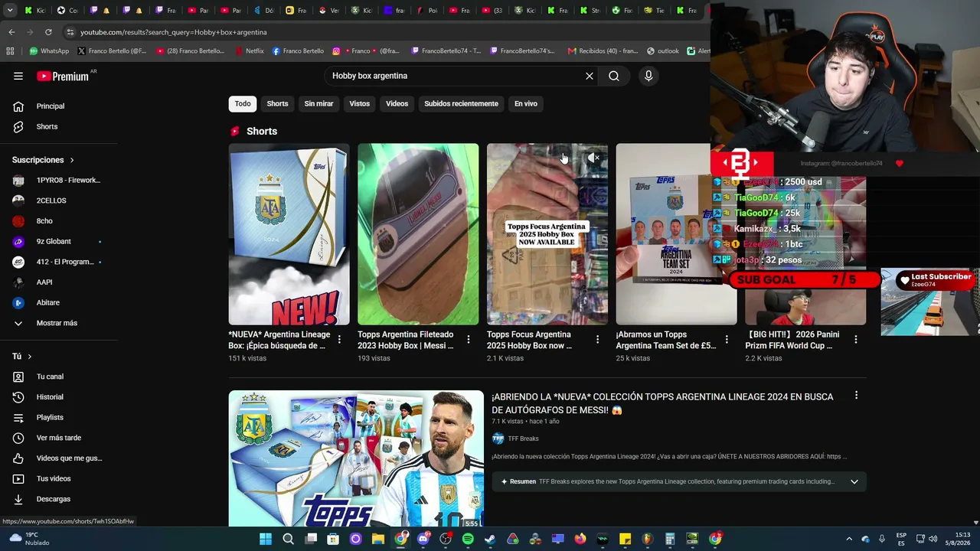Open options for Topps Focus Argentina short
Image resolution: width=980 pixels, height=551 pixels.
click(598, 339)
